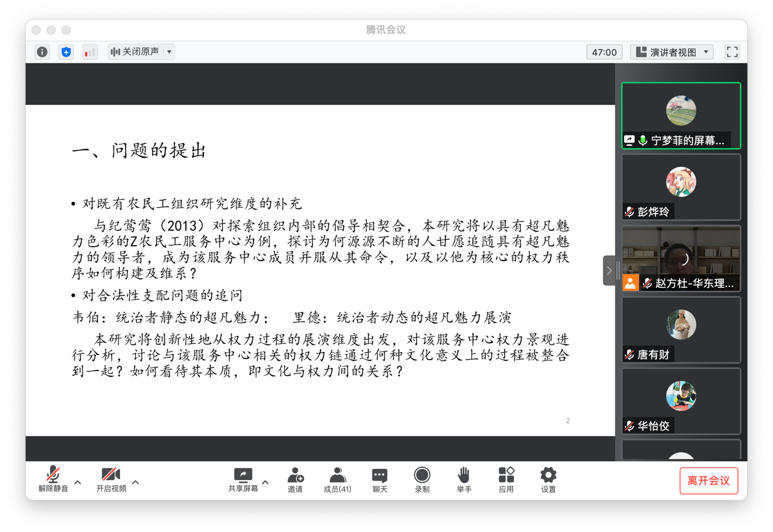Open the apps panel

tap(506, 479)
